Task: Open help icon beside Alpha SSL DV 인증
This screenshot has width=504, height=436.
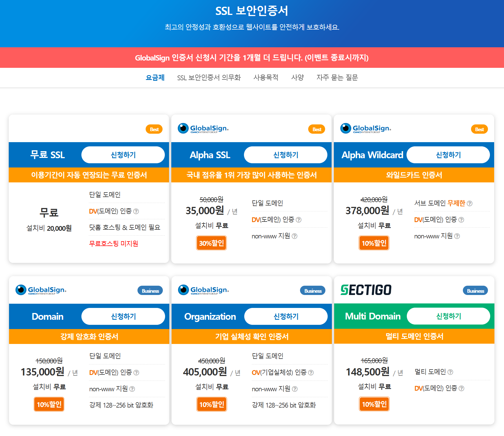Action: 299,220
